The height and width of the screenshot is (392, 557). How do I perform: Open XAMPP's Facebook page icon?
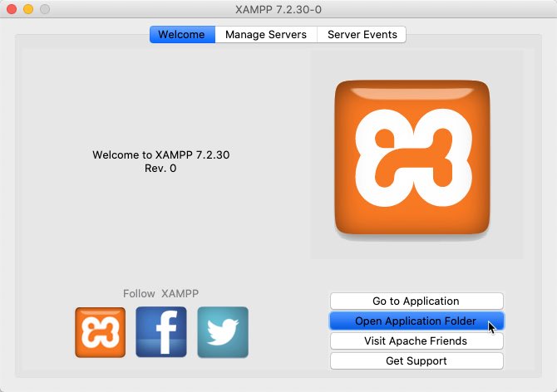(161, 332)
